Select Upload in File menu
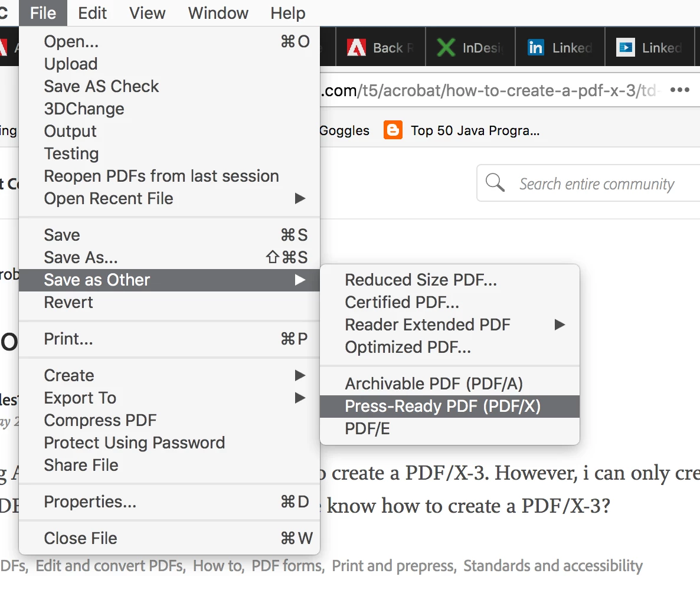The width and height of the screenshot is (700, 603). 169,64
